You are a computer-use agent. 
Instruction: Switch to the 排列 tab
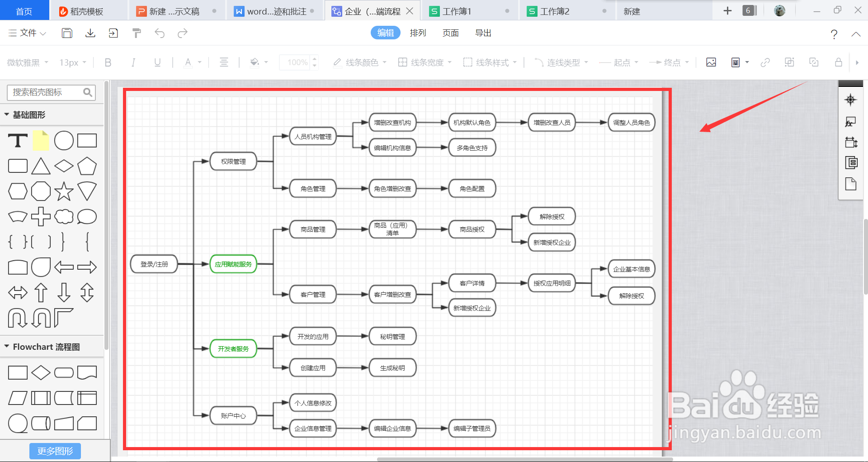point(418,33)
